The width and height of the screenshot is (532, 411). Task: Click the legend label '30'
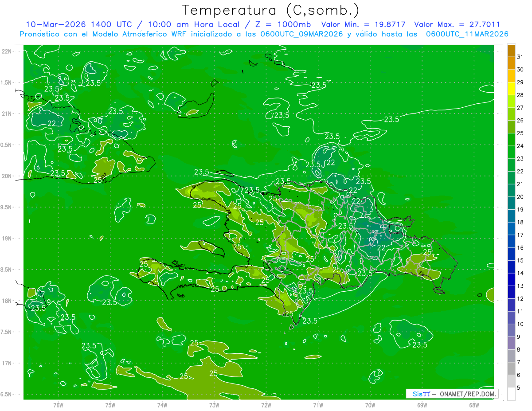520,69
